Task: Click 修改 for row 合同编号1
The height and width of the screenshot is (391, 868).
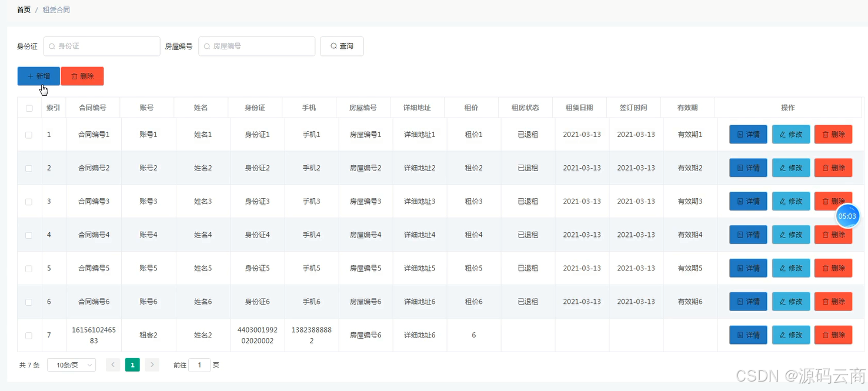Action: 791,135
